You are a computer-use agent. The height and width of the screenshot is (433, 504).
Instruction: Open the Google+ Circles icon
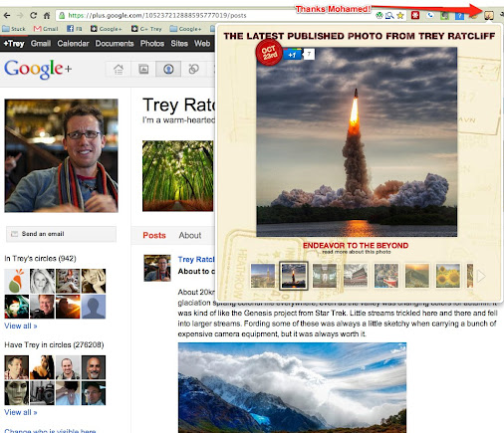coord(193,69)
